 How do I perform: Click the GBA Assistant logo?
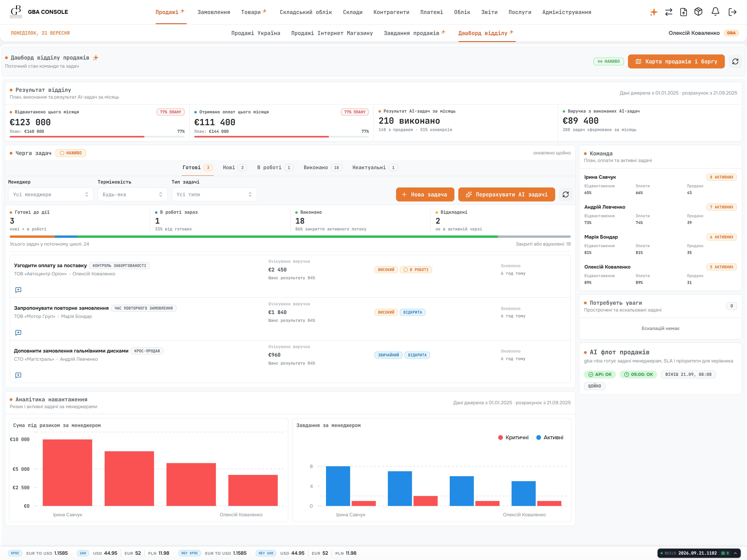(16, 12)
